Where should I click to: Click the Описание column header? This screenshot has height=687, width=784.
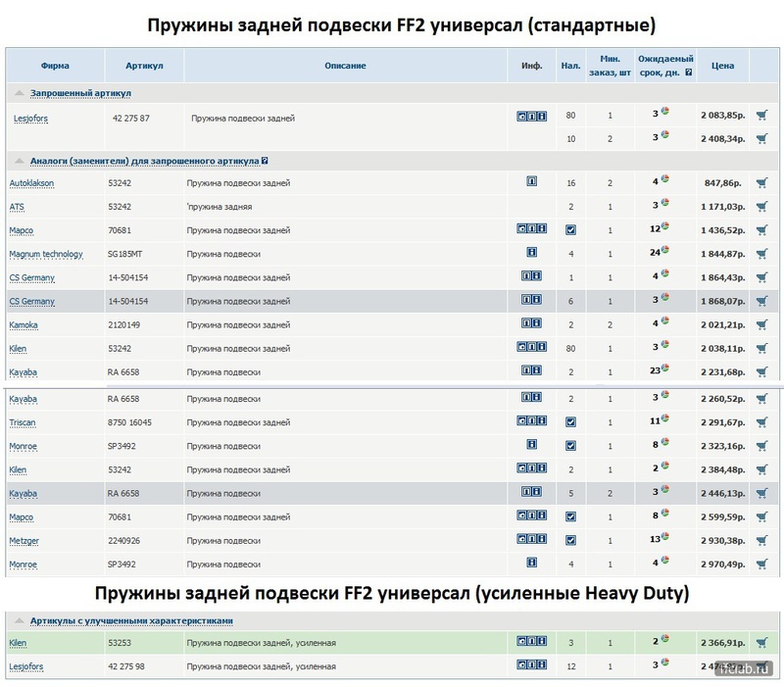click(345, 66)
